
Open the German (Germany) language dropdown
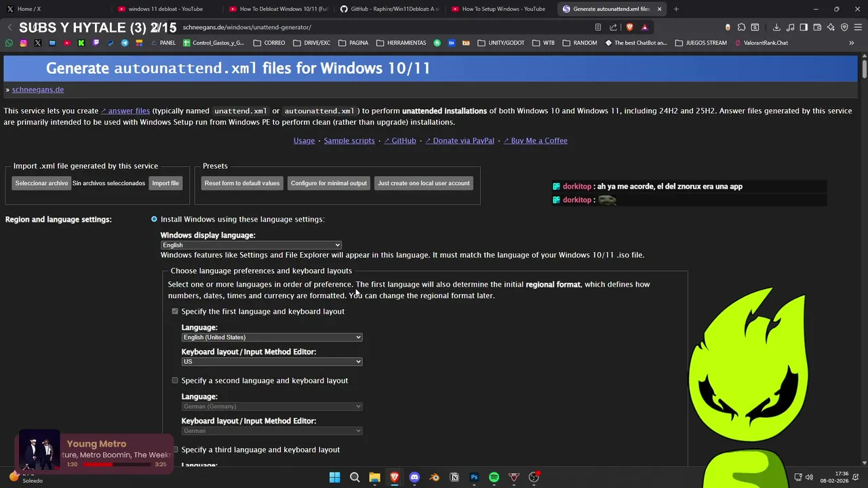(x=272, y=406)
